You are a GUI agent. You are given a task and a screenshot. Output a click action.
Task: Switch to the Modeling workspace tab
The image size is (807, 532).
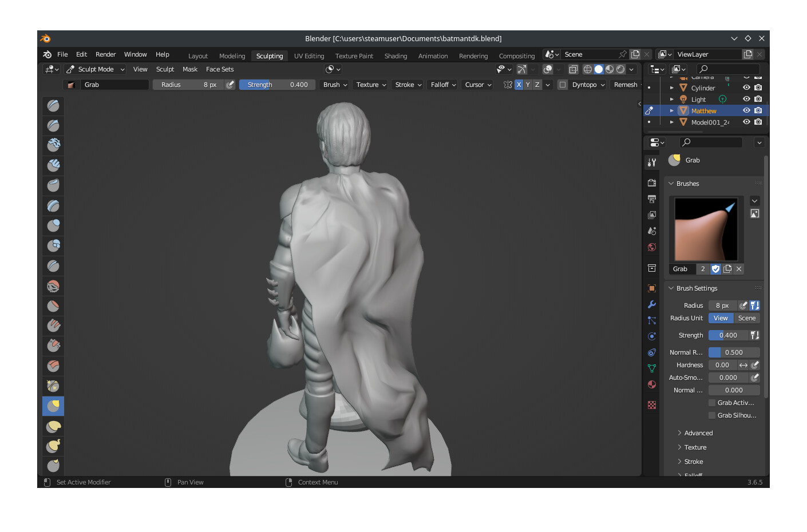click(232, 56)
